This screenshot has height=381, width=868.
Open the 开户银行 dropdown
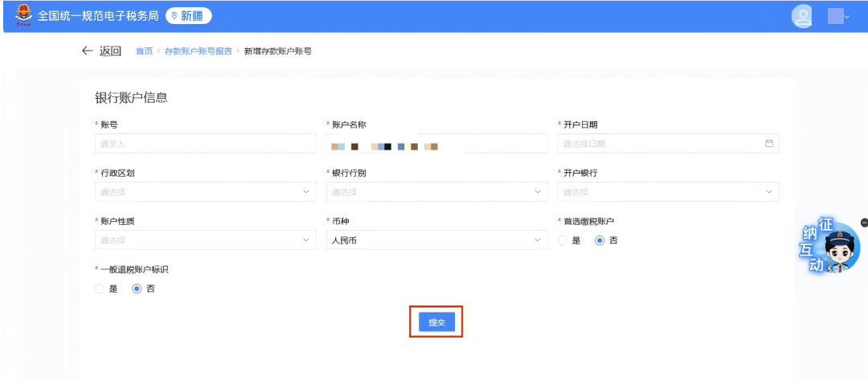[x=668, y=191]
